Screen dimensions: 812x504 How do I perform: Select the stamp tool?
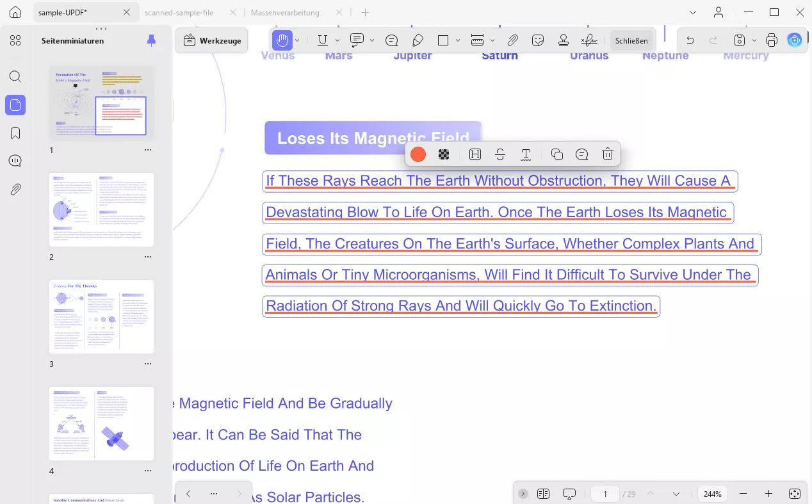click(x=564, y=40)
